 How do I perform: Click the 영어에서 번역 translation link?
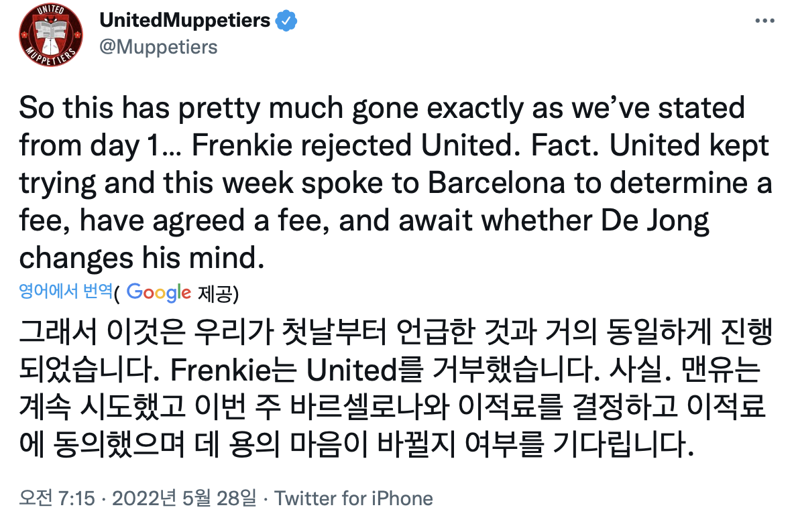click(65, 291)
